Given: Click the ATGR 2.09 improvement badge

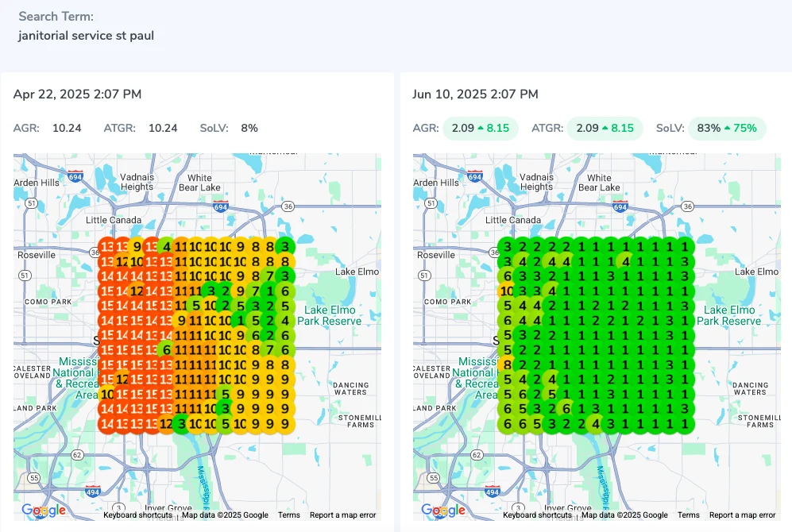Looking at the screenshot, I should tap(605, 128).
